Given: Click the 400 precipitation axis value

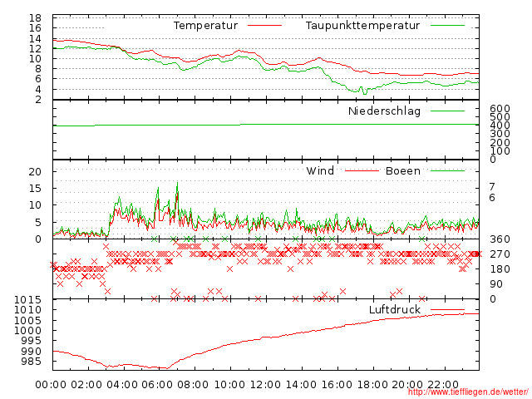Looking at the screenshot, I should tap(500, 126).
